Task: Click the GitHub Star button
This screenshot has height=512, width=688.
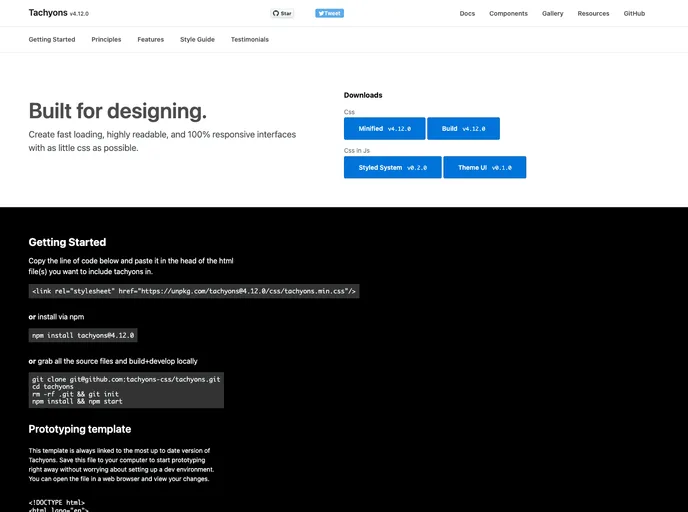Action: 282,13
